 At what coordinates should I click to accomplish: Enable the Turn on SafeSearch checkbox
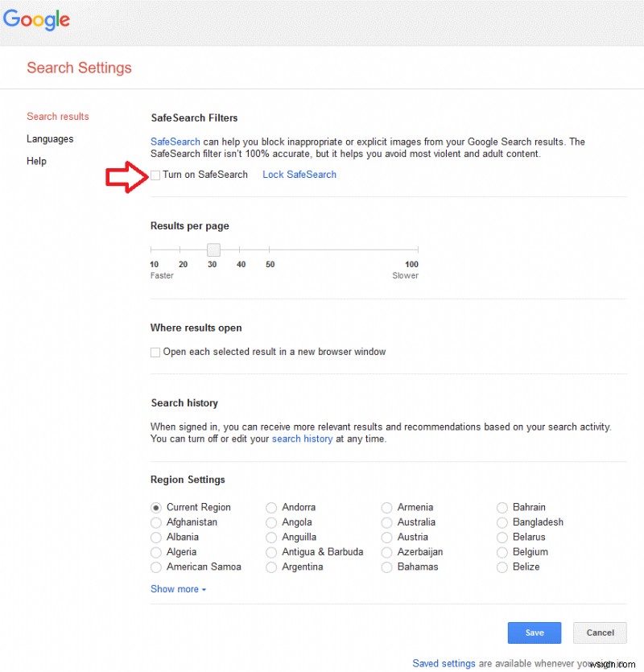coord(155,175)
